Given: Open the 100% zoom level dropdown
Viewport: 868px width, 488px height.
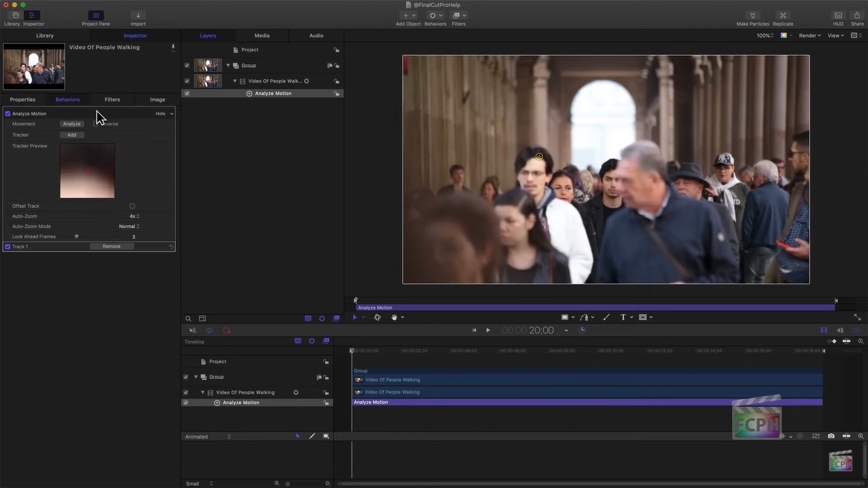Looking at the screenshot, I should (765, 36).
